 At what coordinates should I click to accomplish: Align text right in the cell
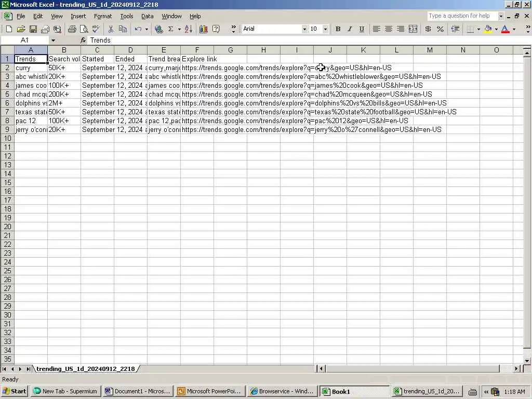[x=401, y=29]
